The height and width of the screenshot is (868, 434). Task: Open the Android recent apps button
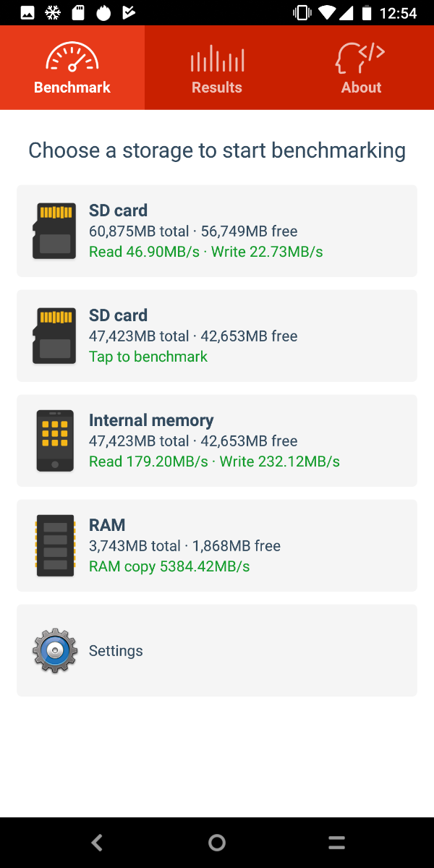[x=336, y=843]
